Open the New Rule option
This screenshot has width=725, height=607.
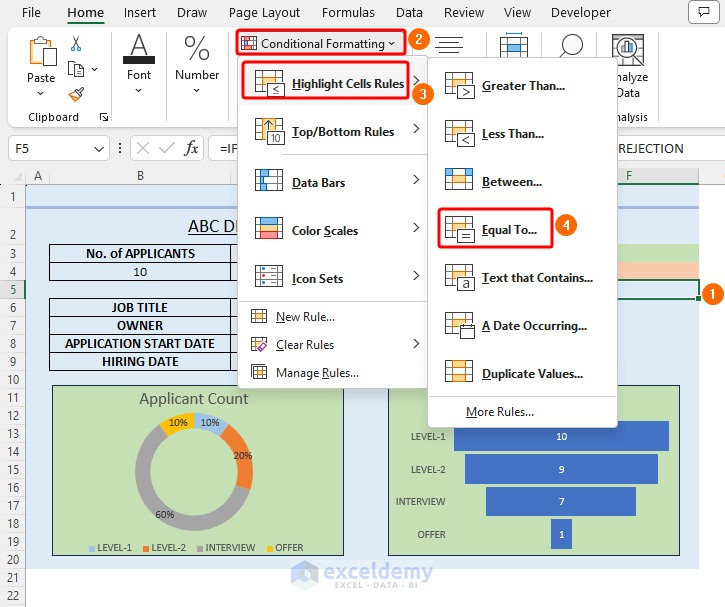point(305,317)
